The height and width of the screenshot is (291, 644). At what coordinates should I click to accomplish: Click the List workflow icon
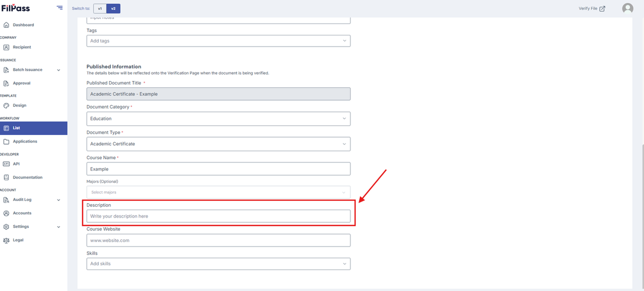tap(6, 128)
